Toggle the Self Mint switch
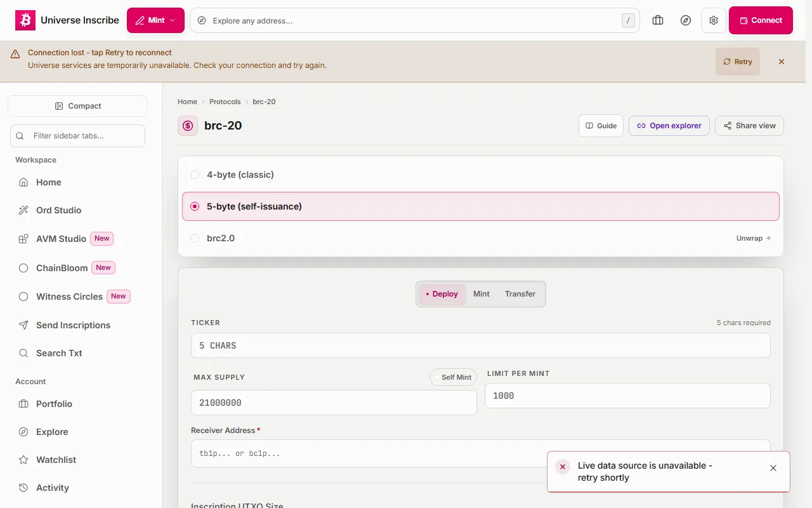 pos(453,377)
